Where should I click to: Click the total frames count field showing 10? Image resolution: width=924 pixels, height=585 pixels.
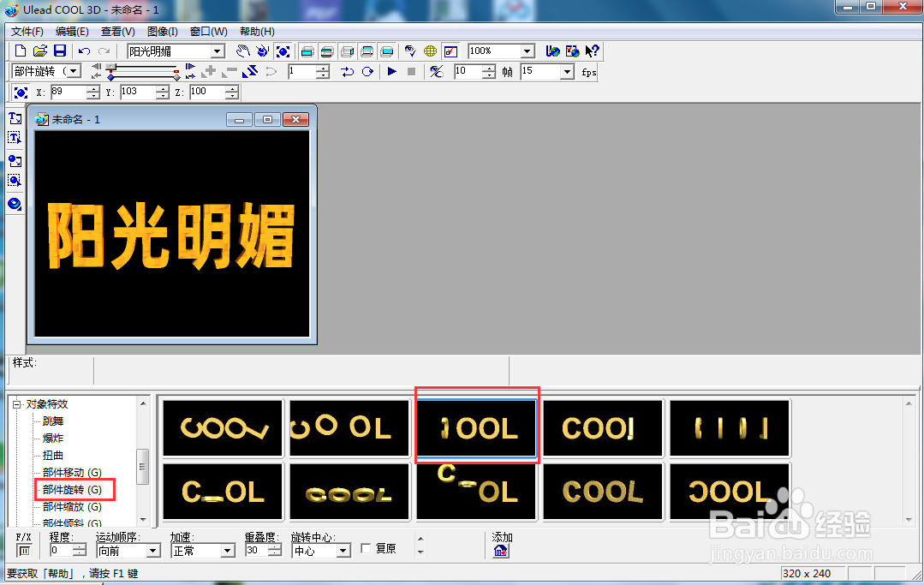click(468, 72)
